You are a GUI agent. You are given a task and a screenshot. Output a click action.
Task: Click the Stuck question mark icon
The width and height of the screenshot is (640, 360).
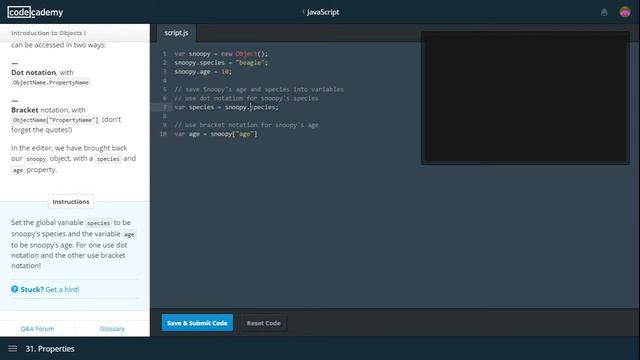click(15, 289)
